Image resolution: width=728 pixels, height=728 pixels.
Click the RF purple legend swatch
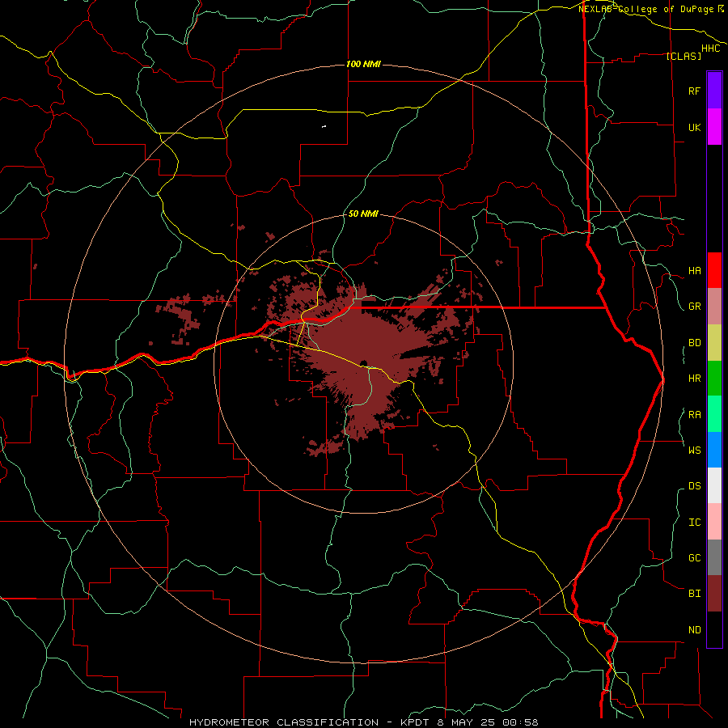tap(714, 91)
